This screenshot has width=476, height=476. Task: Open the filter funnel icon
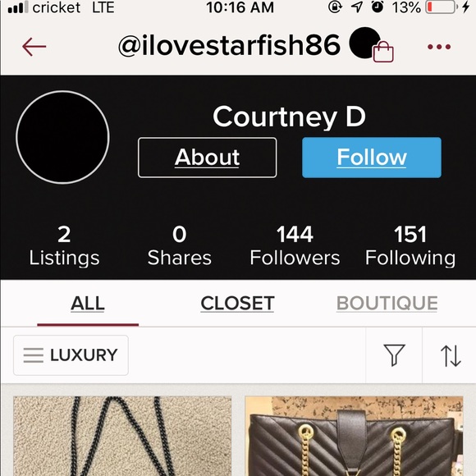[x=394, y=355]
